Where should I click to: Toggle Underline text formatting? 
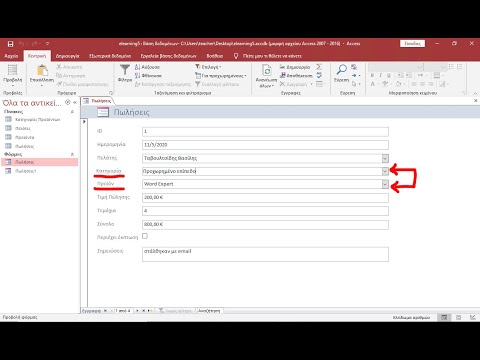(x=388, y=76)
